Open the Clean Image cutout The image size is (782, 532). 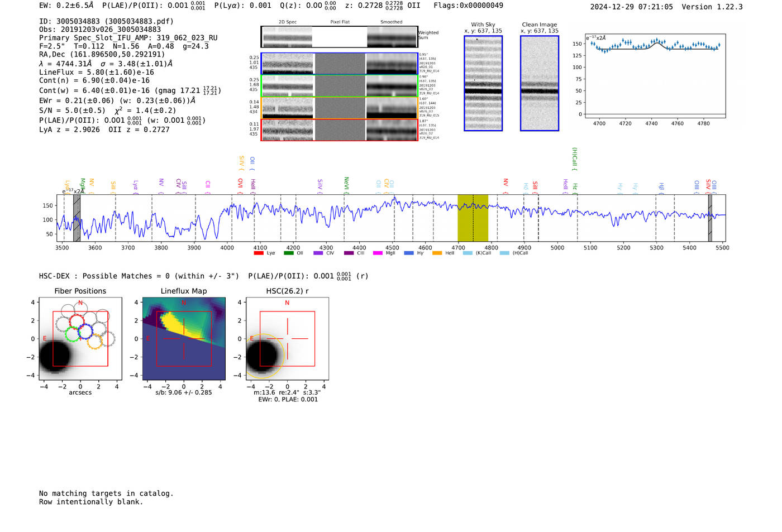[x=539, y=83]
